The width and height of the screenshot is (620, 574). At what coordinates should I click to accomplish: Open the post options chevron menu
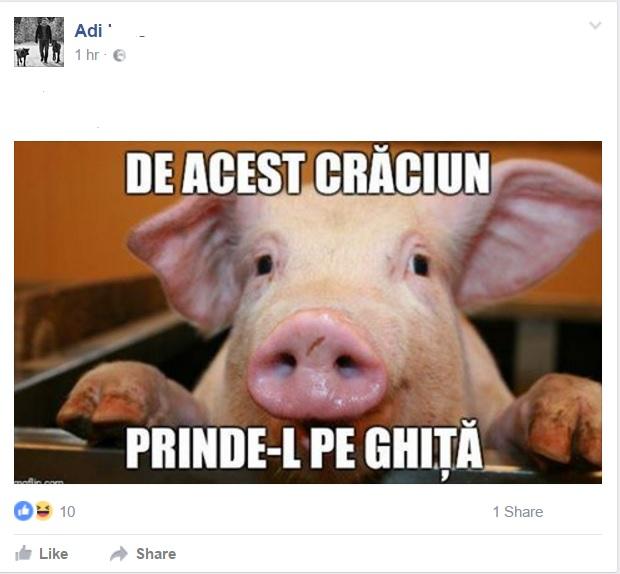595,26
